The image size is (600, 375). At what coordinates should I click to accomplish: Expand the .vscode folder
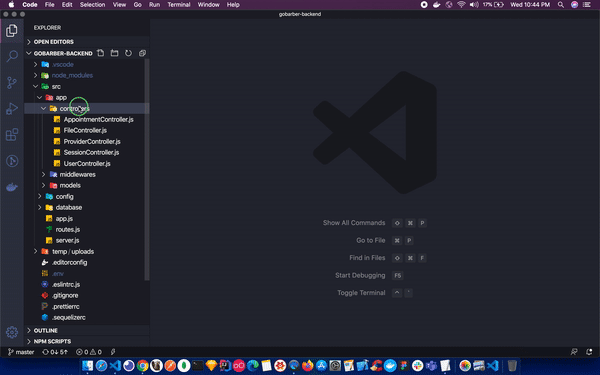87,64
